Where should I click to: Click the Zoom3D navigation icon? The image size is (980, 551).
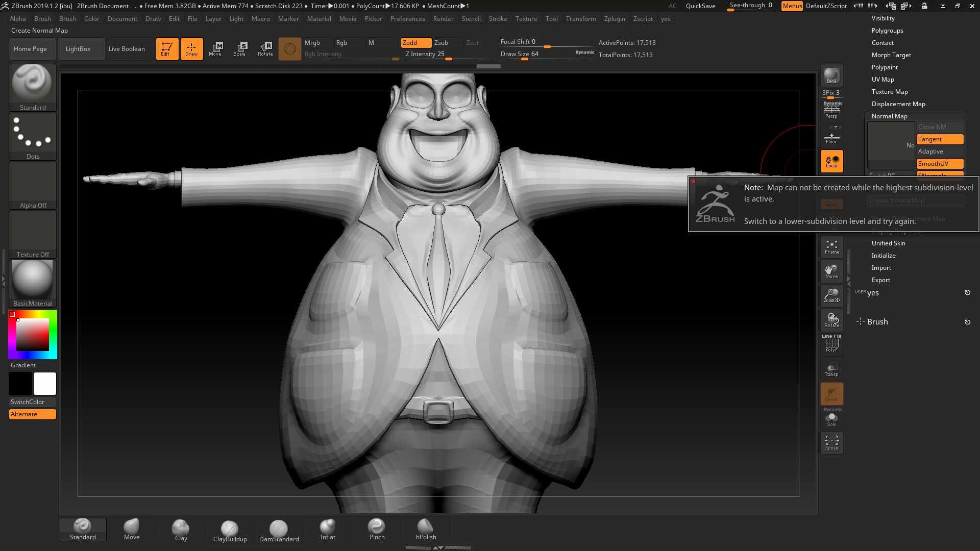831,296
